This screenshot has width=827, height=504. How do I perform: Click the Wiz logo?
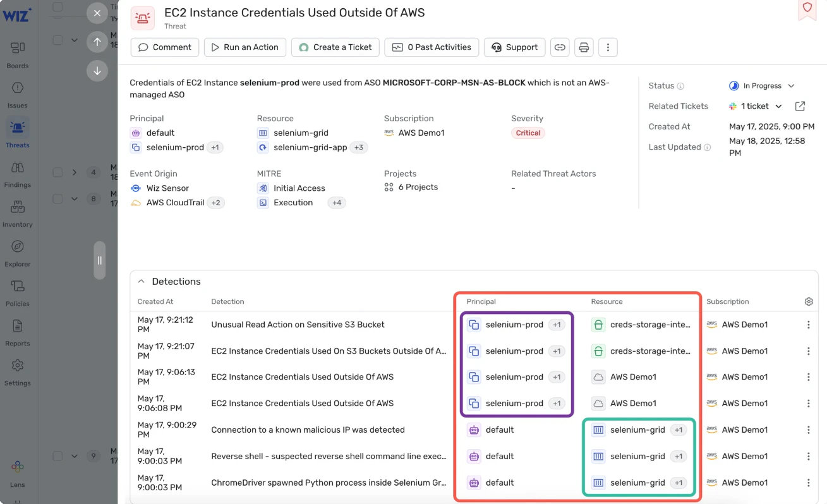point(17,15)
